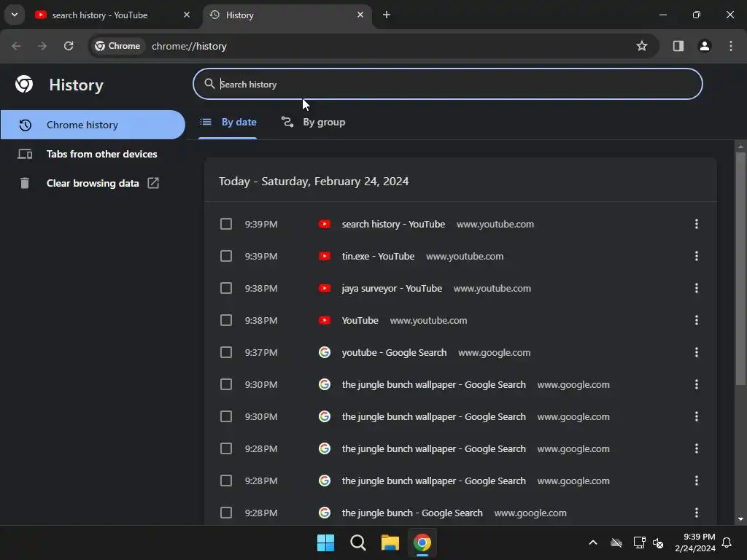Viewport: 747px width, 560px height.
Task: Tick the checkbox for the jungle bunch - Google Search
Action: (x=226, y=513)
